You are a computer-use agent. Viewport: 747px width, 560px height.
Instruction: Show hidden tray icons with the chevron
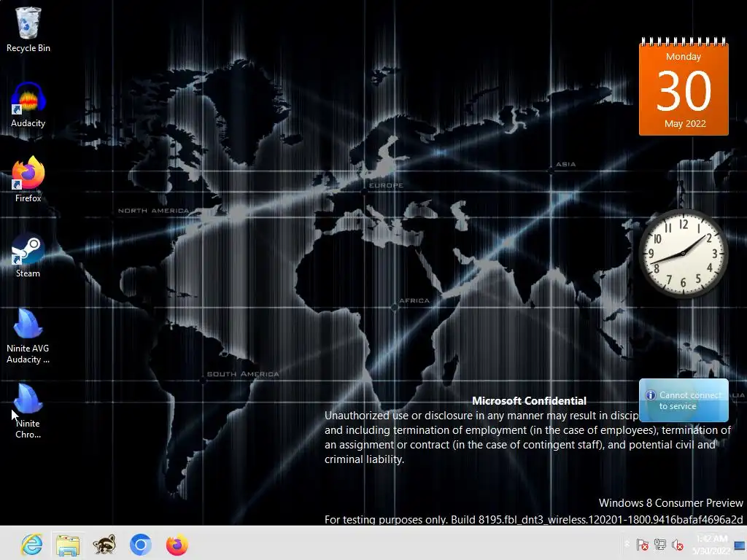627,544
